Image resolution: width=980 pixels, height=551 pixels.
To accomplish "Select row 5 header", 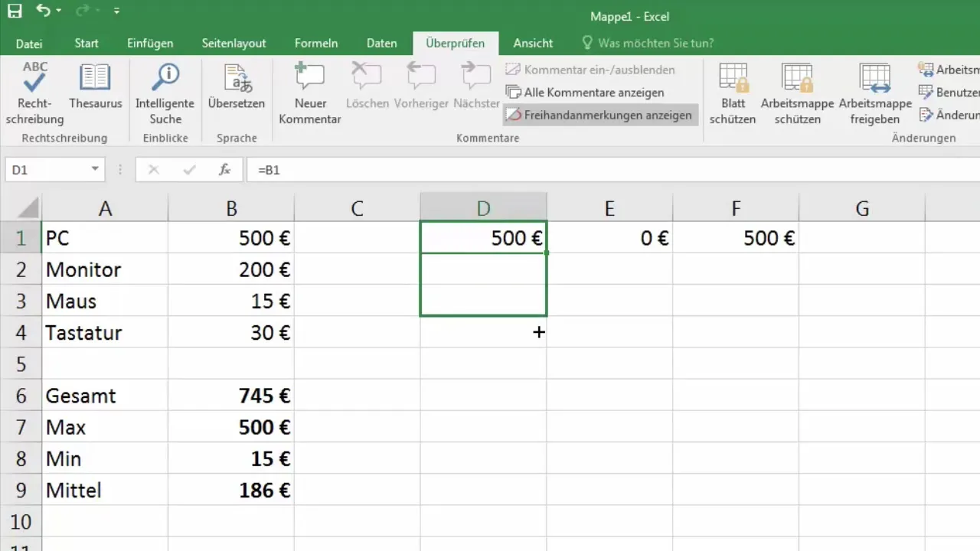I will pos(21,364).
